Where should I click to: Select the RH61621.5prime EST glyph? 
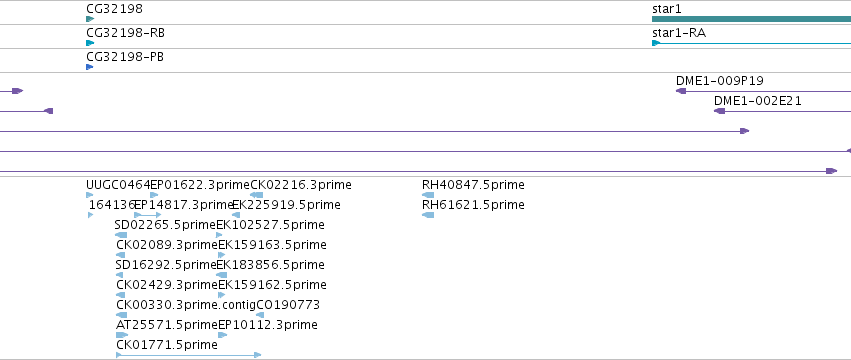[428, 215]
